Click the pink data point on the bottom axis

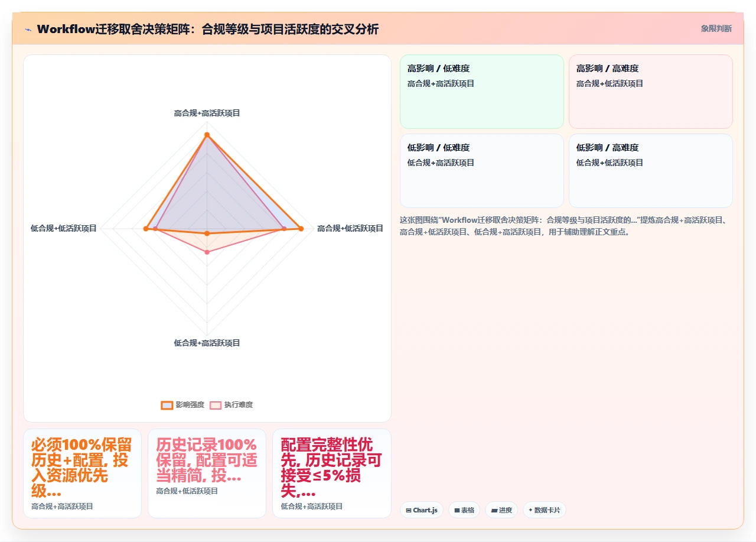[207, 252]
